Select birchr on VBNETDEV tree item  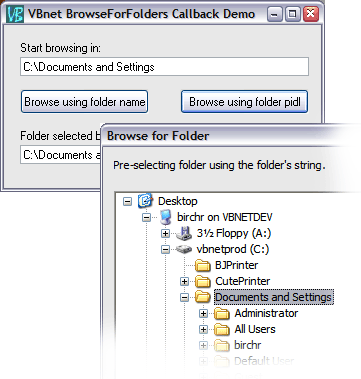tap(225, 217)
